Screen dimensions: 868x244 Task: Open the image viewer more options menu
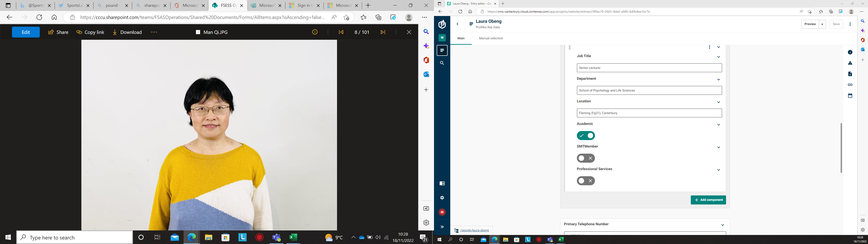click(154, 32)
